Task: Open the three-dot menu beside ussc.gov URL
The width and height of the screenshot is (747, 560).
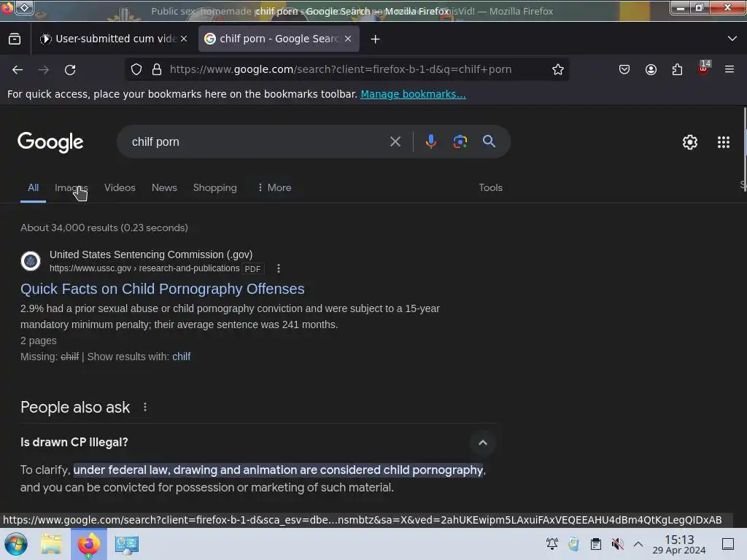Action: [x=279, y=268]
